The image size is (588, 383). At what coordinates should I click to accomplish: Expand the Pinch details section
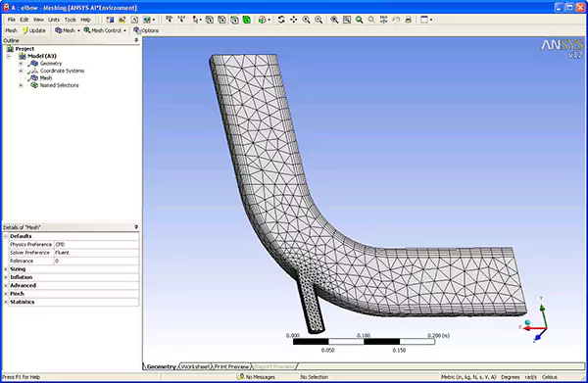point(6,294)
